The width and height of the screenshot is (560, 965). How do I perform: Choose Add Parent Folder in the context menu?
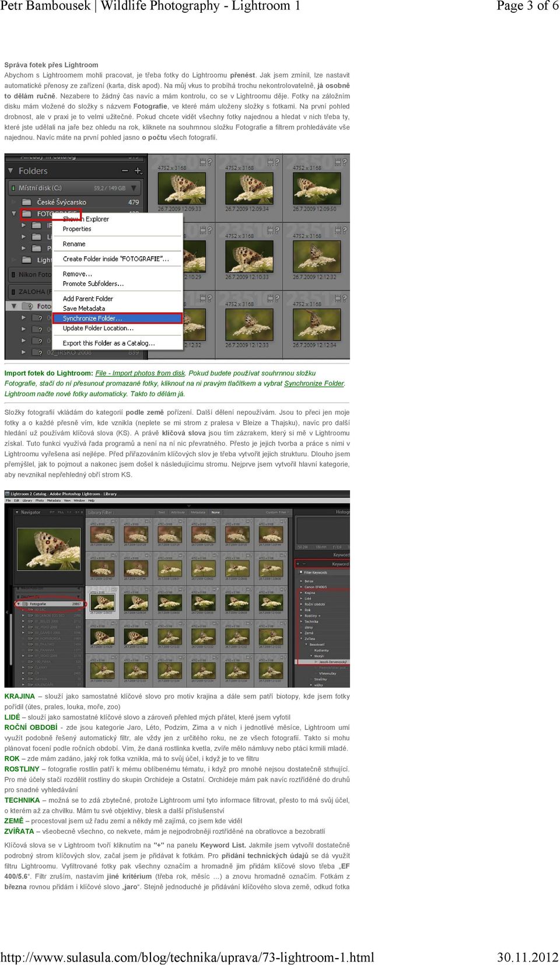(x=88, y=298)
